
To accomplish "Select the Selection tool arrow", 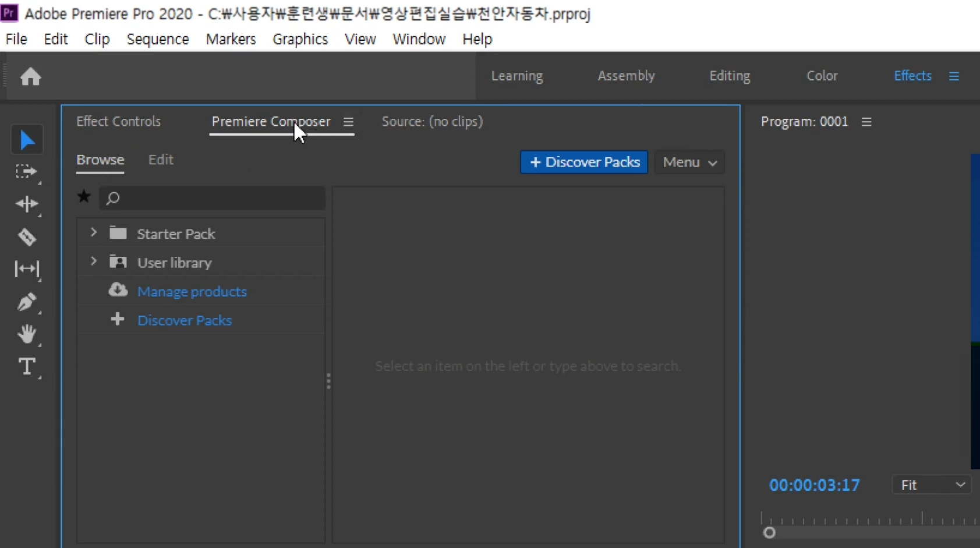I will 27,140.
